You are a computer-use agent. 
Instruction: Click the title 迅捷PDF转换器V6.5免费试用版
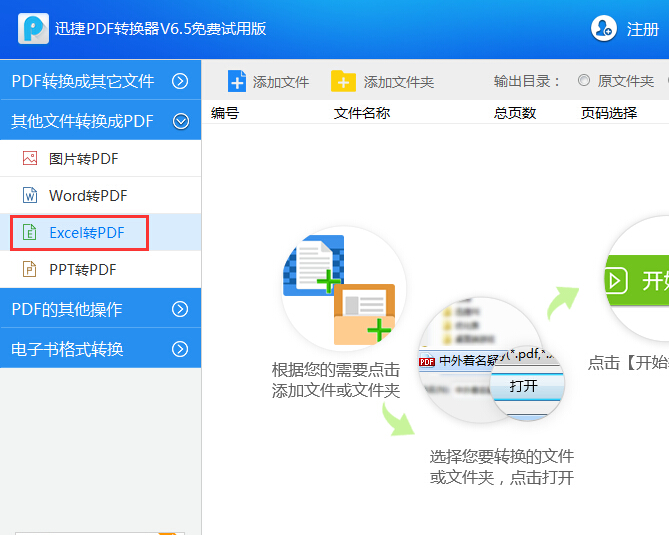pos(161,29)
